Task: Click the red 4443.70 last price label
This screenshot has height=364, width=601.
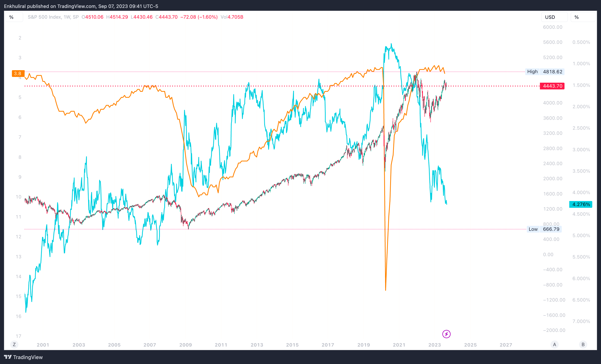Action: click(552, 86)
